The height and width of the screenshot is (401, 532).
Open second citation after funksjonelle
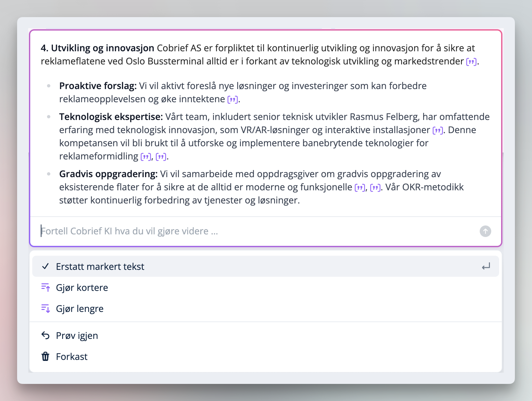click(375, 187)
